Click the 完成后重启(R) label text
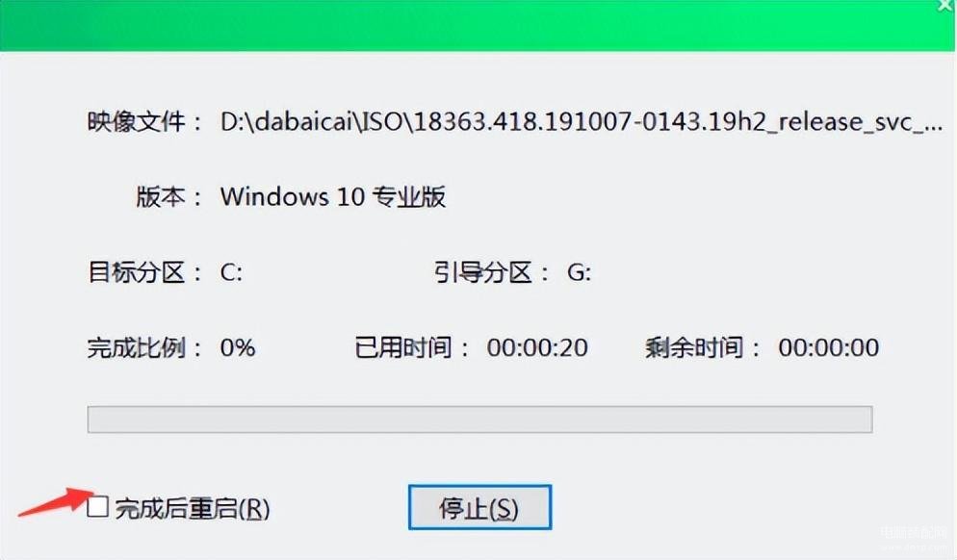957x560 pixels. pos(193,508)
